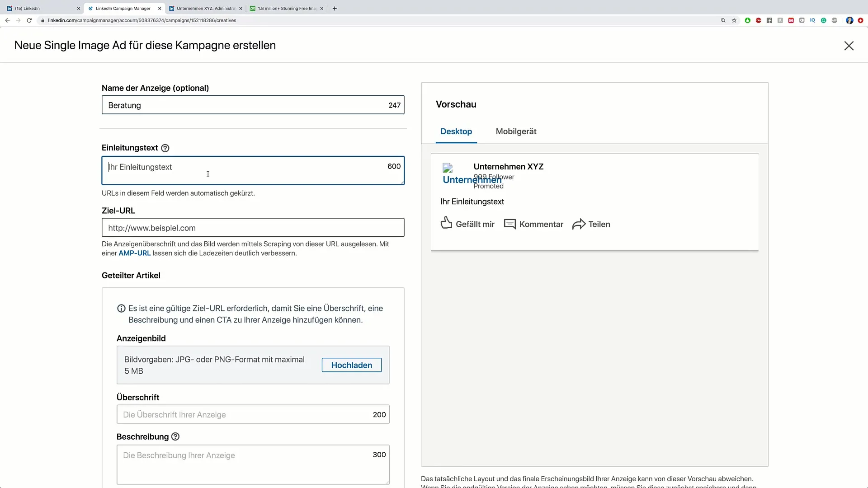The height and width of the screenshot is (488, 868).
Task: Click the browser back arrow
Action: [7, 20]
